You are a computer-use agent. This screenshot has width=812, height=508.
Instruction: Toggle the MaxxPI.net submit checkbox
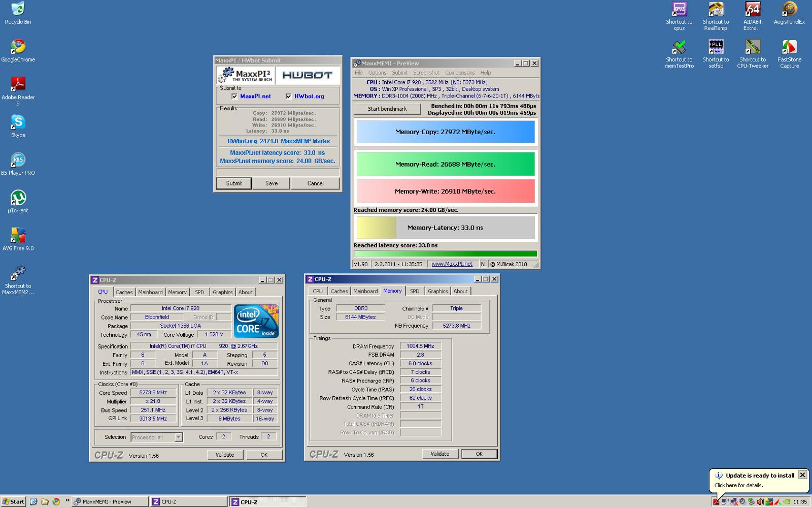(234, 96)
